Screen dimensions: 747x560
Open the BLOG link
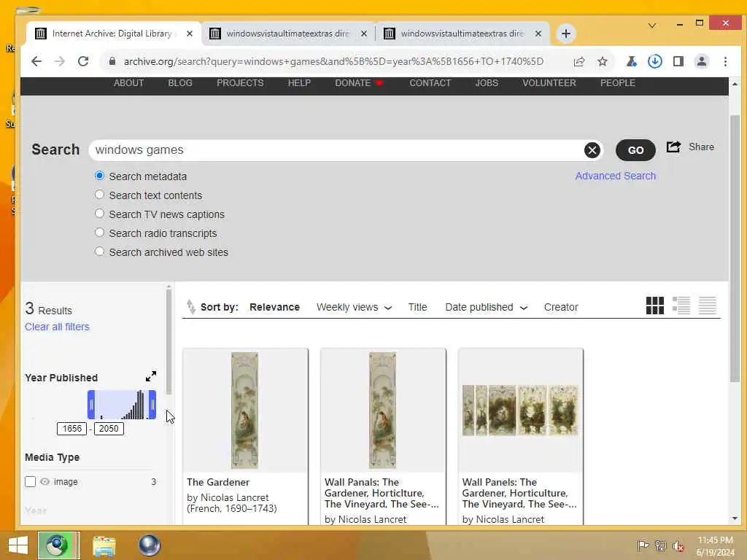coord(180,83)
